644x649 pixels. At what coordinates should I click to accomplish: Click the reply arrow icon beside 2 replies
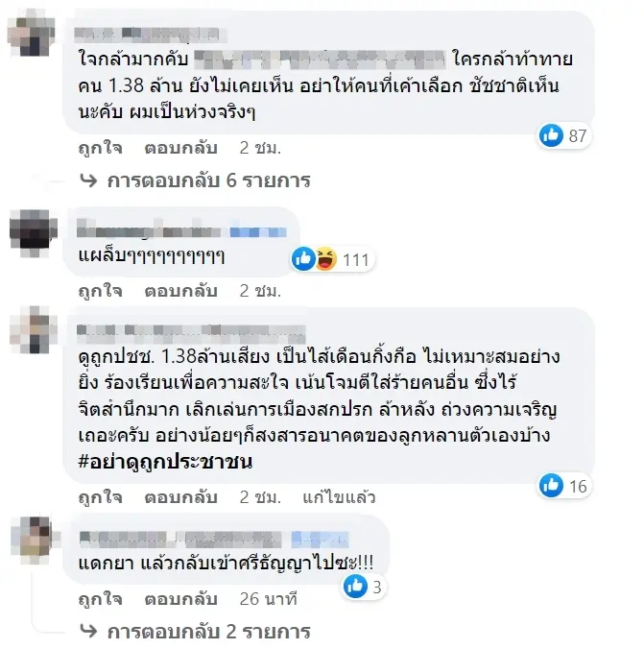click(x=88, y=632)
